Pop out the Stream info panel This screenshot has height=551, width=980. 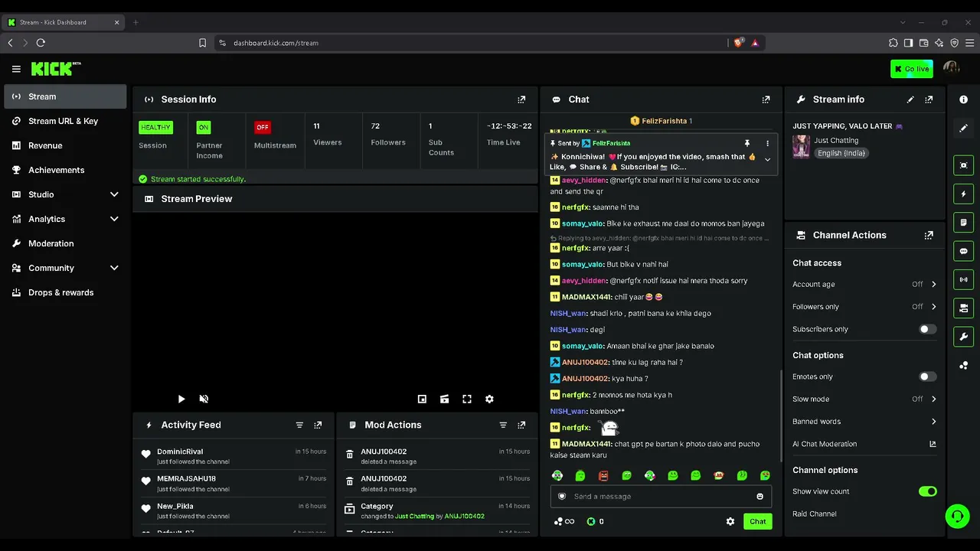click(929, 99)
